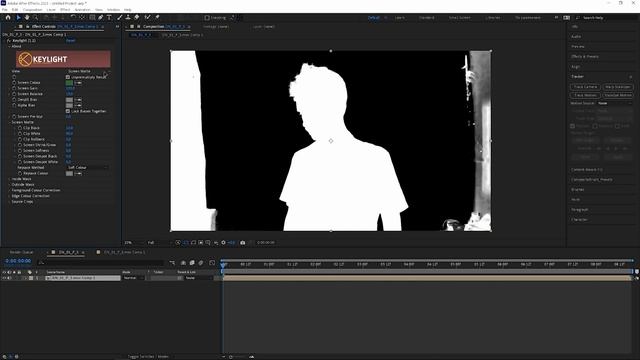Hide the layer using its eye icon
Viewport: 640px width, 360px height.
pos(4,278)
